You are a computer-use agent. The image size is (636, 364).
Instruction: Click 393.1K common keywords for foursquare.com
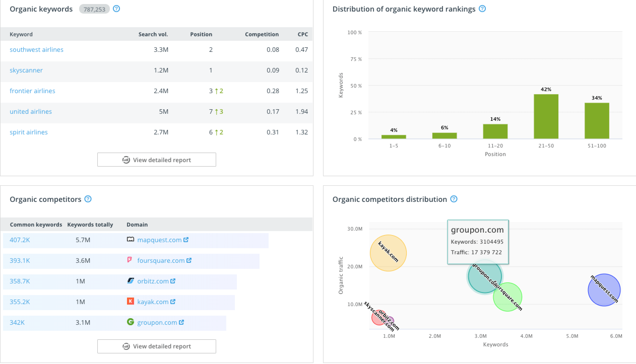point(20,261)
